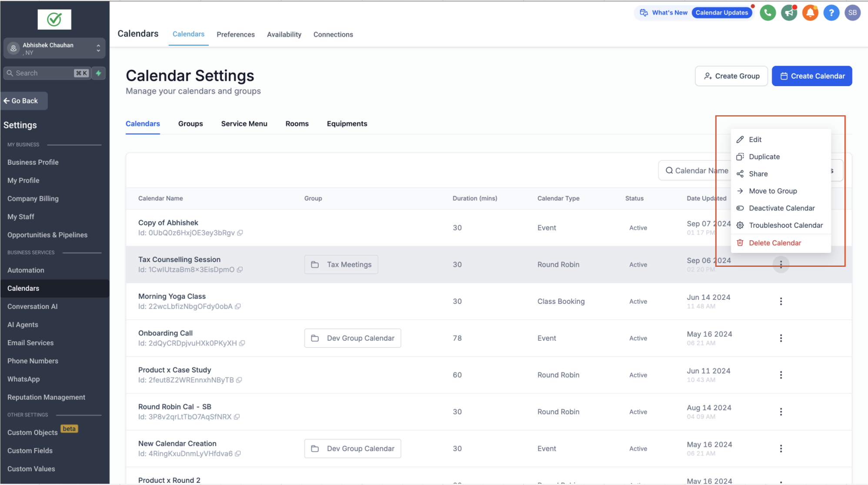Click the Go Back button
This screenshot has width=868, height=485.
point(24,101)
